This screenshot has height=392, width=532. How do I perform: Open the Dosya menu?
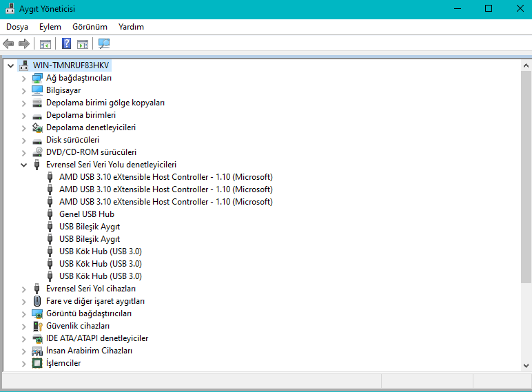[17, 27]
